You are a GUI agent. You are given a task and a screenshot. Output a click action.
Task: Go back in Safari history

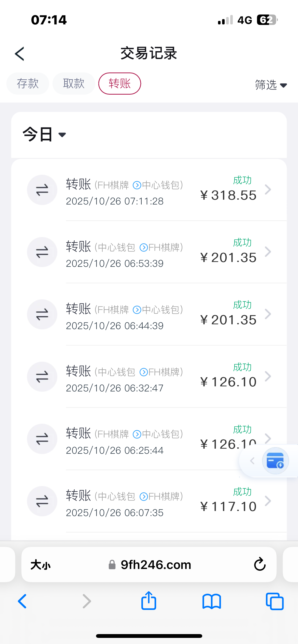click(x=22, y=602)
